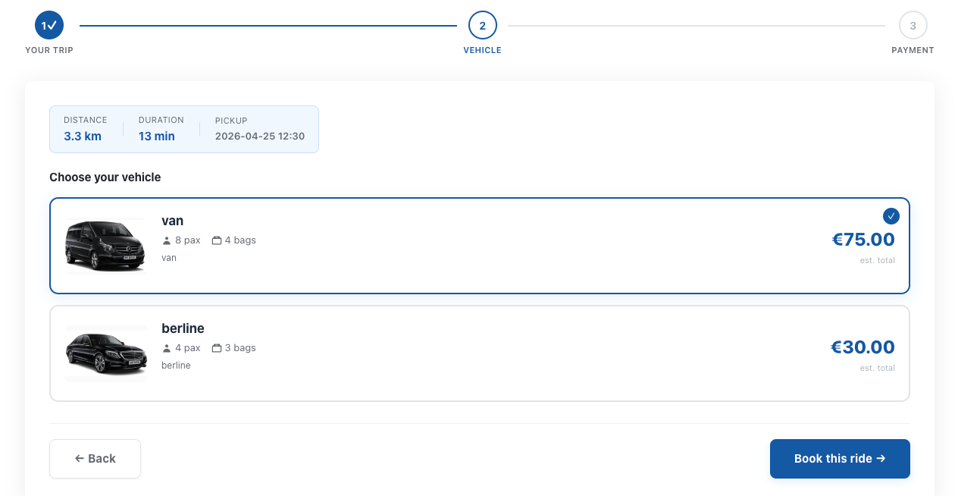The image size is (980, 496).
Task: Choose the van vehicle title
Action: point(173,221)
